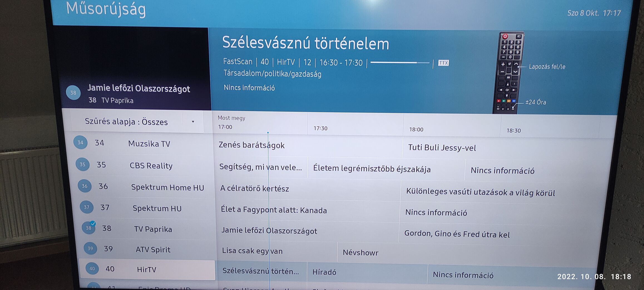Select the checkmarked 38 badge in channel list

(x=89, y=228)
